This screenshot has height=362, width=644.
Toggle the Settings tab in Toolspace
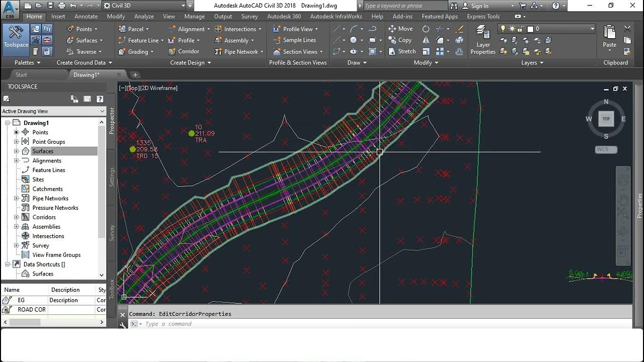pyautogui.click(x=112, y=177)
